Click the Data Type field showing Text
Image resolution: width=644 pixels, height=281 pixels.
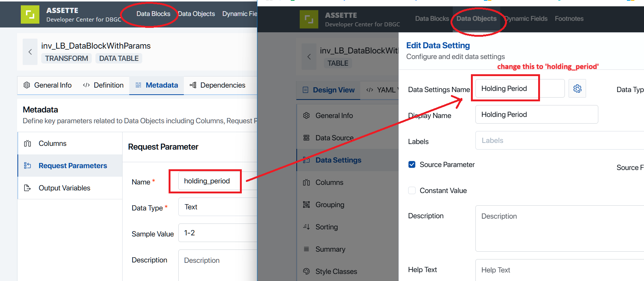[x=218, y=207]
